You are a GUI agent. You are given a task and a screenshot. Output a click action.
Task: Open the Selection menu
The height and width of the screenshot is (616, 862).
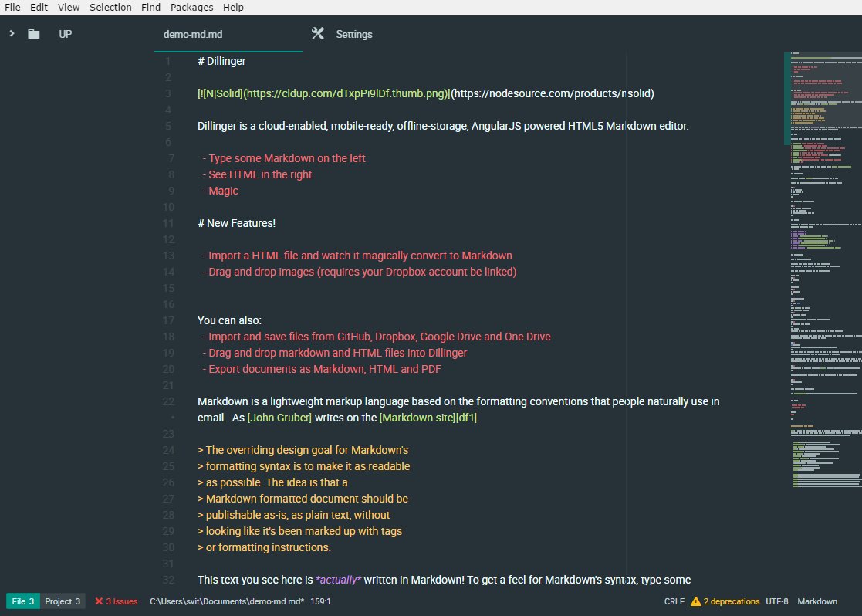tap(110, 7)
